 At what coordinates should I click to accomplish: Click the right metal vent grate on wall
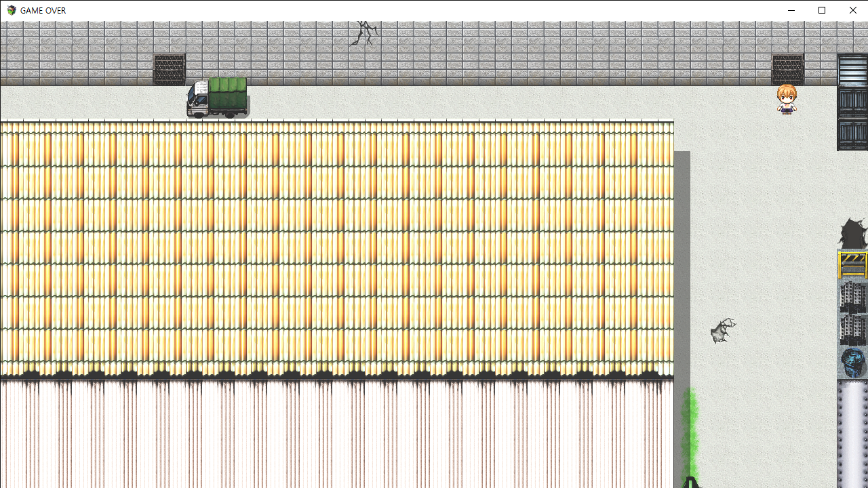[787, 69]
